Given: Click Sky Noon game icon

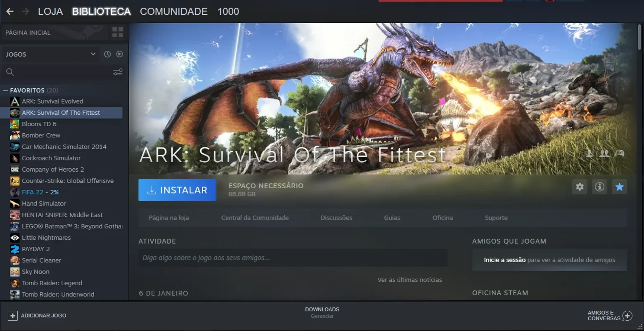Looking at the screenshot, I should click(15, 272).
